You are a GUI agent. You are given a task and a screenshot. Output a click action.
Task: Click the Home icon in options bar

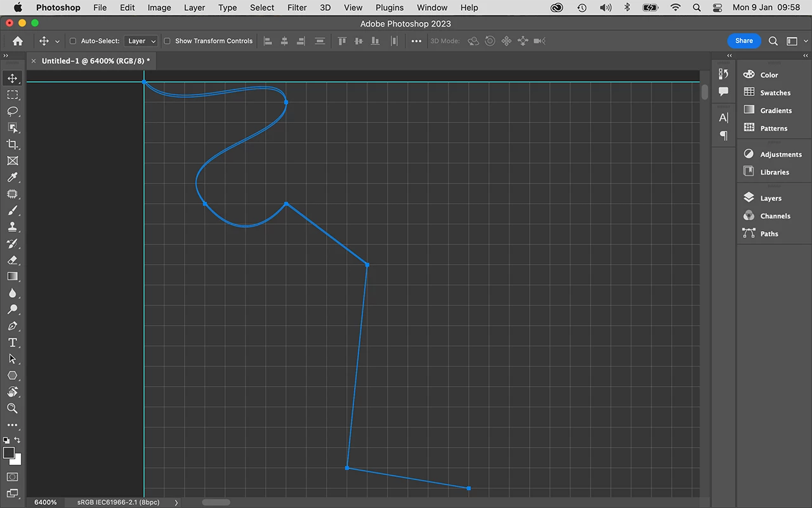coord(18,41)
